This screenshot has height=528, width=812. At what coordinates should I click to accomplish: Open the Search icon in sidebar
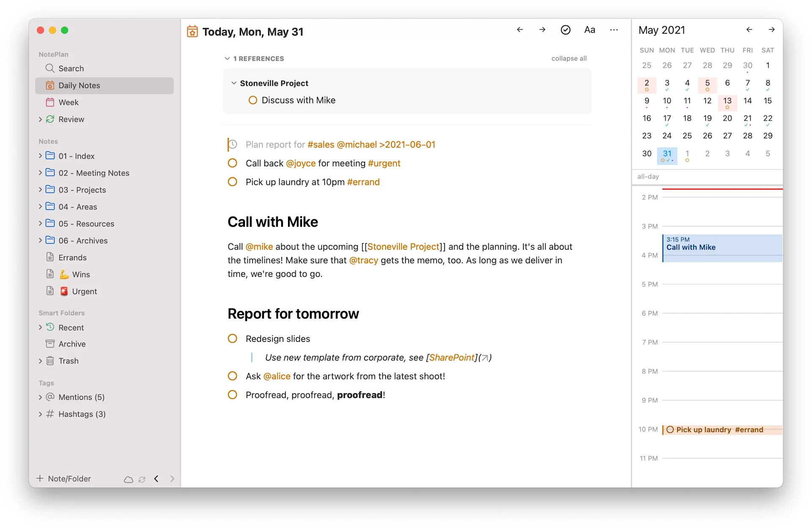(x=50, y=68)
